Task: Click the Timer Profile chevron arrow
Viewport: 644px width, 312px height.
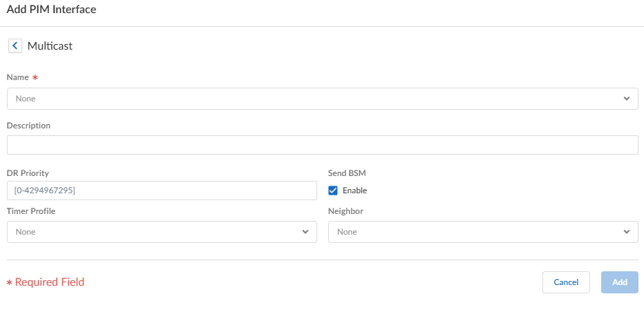Action: click(305, 232)
